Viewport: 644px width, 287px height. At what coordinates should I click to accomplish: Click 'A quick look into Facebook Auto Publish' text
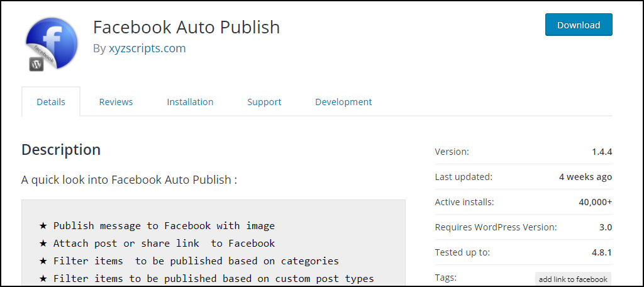pos(129,180)
